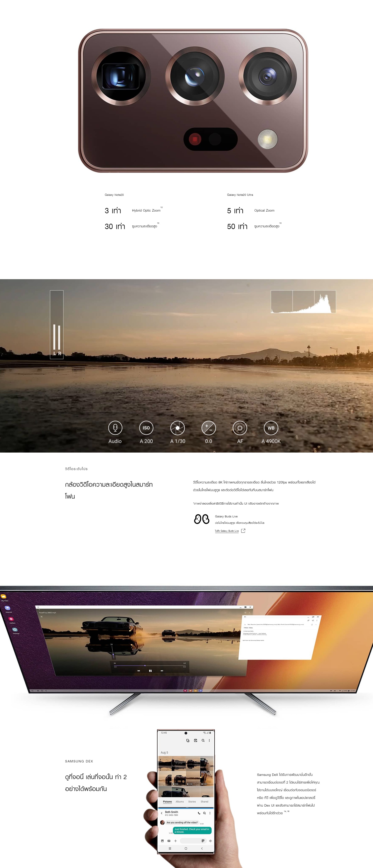Open the WB white balance icon
Screen dimensions: 373x868
click(x=271, y=428)
